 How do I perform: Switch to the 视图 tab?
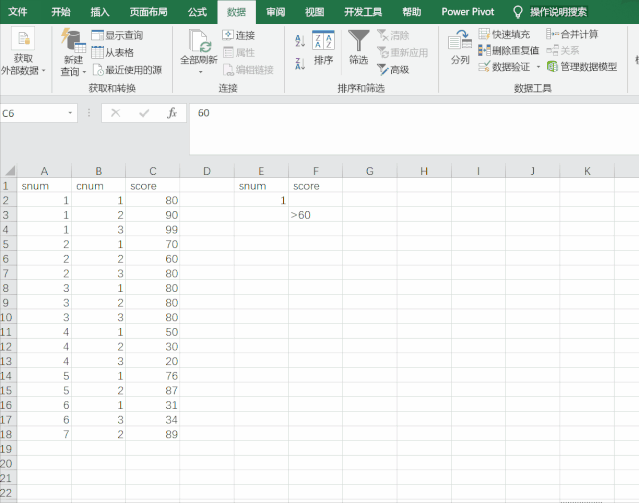tap(315, 12)
